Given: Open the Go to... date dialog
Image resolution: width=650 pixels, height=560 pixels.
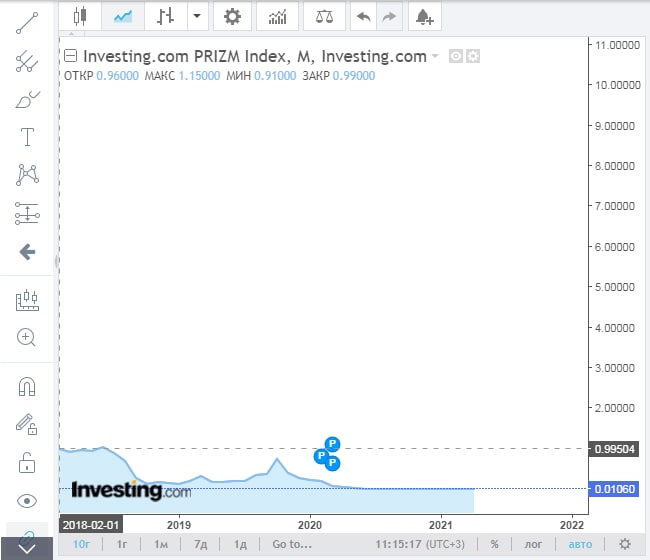Looking at the screenshot, I should click(x=292, y=544).
